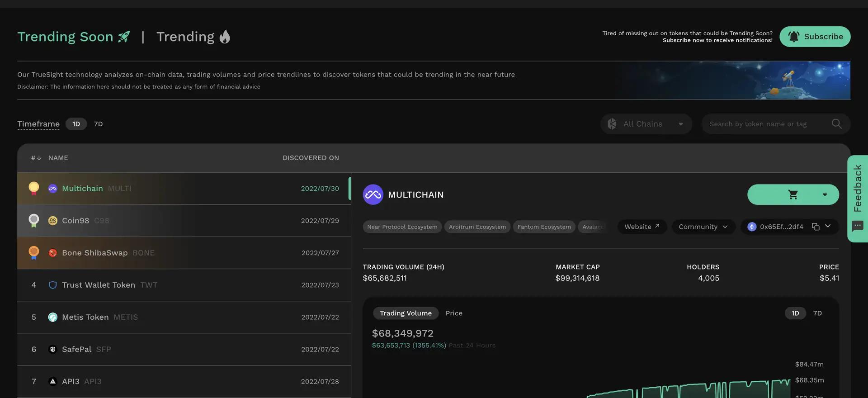Copy the 0x65Ef...2df4 address
This screenshot has height=398, width=868.
click(x=816, y=227)
